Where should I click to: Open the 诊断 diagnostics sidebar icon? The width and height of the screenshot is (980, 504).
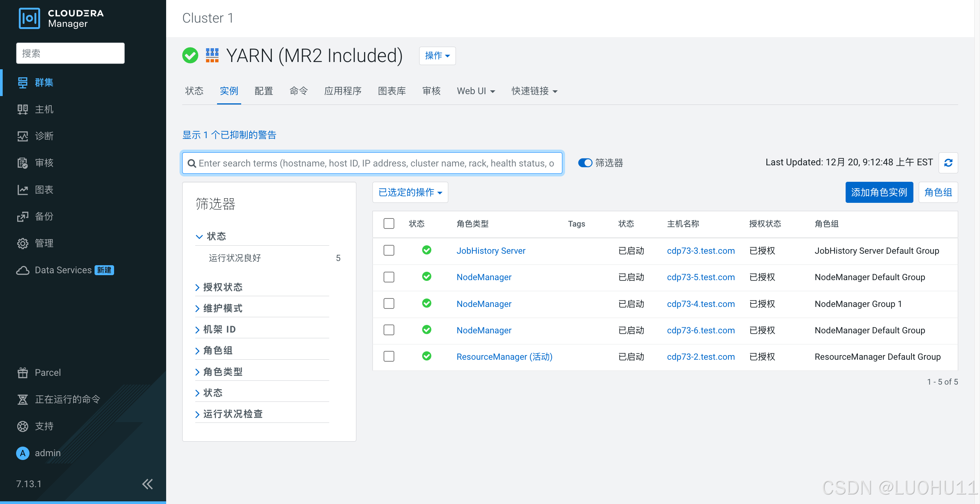click(x=23, y=136)
